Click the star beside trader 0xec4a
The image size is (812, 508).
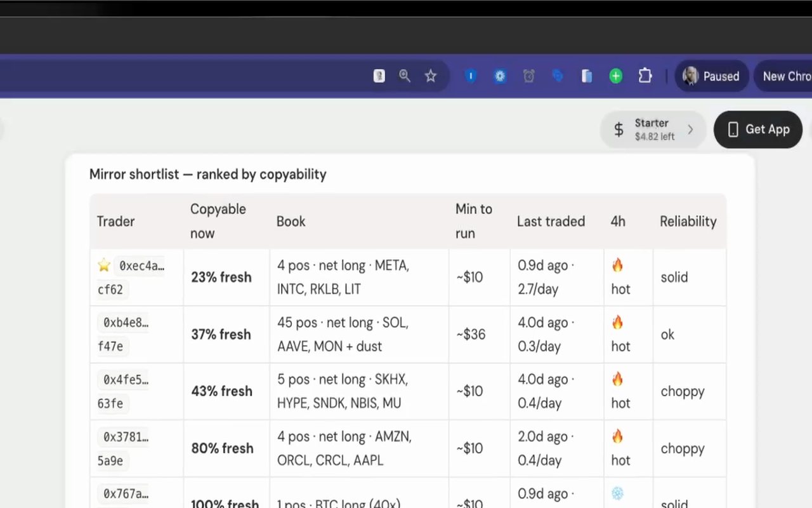point(104,265)
